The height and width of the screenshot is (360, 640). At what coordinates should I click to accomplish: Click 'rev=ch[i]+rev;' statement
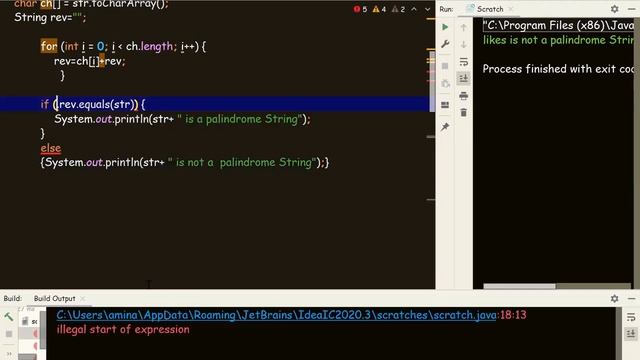click(x=89, y=61)
